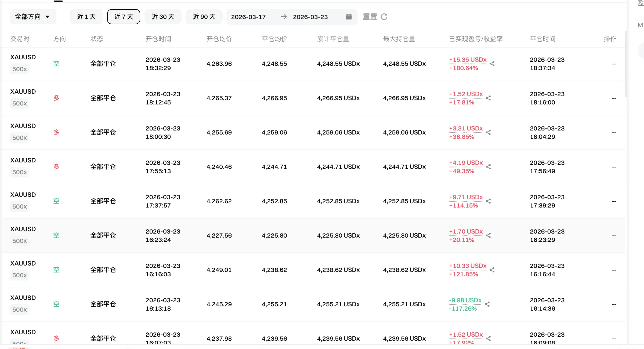Share the +4.19 USDx trade result
The image size is (644, 349).
tap(488, 167)
